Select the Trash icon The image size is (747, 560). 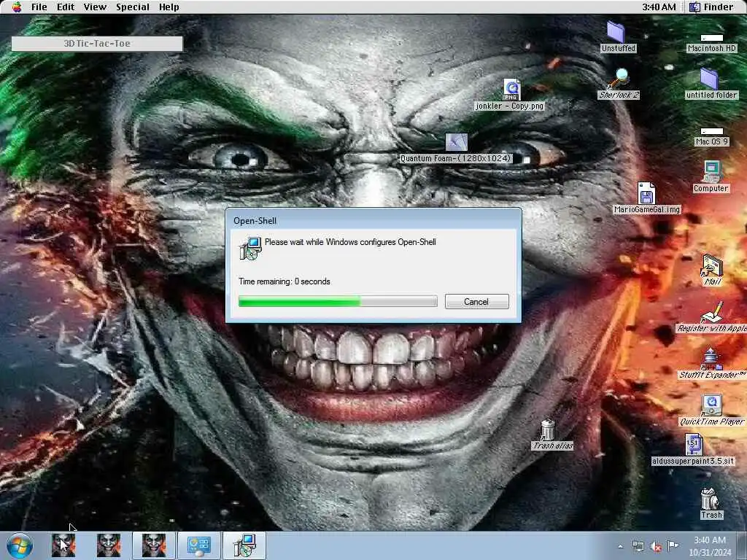[x=709, y=499]
